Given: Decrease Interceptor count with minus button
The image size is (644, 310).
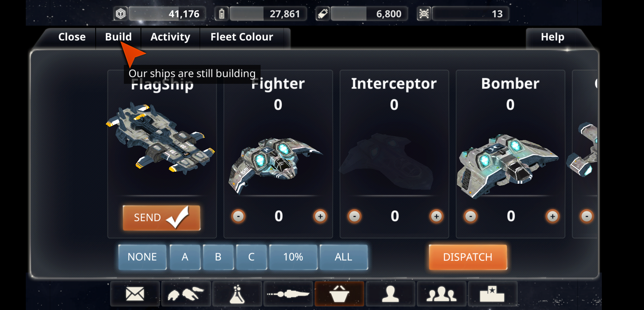Looking at the screenshot, I should pyautogui.click(x=354, y=216).
